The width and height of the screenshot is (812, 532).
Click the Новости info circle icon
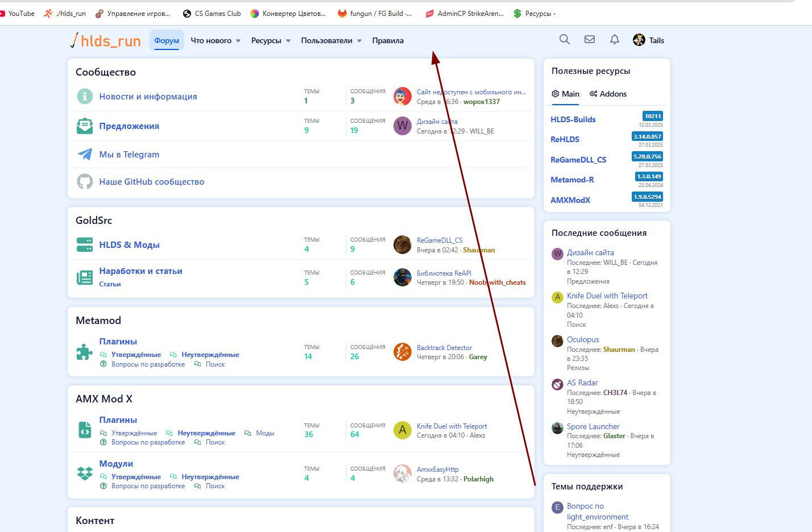click(85, 96)
